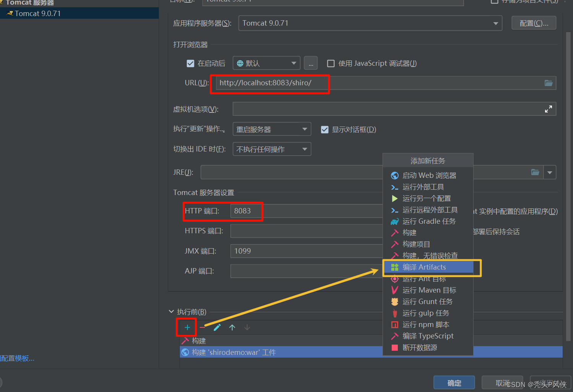Open the 应用程序服务器 dropdown

tap(370, 23)
